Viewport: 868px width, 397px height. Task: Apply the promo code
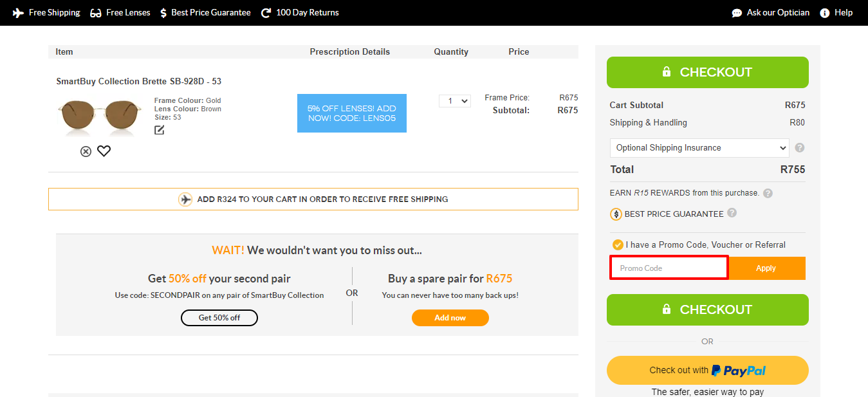coord(766,268)
